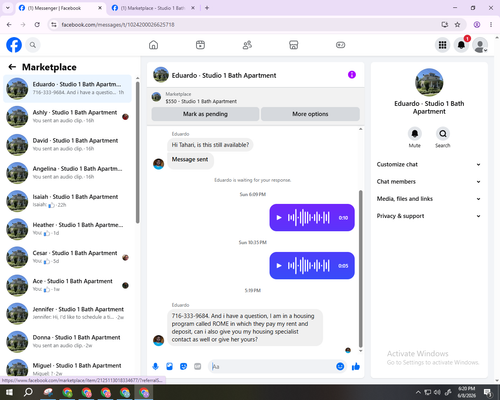Close the Marketplace browser tab
The width and height of the screenshot is (500, 400).
193,8
